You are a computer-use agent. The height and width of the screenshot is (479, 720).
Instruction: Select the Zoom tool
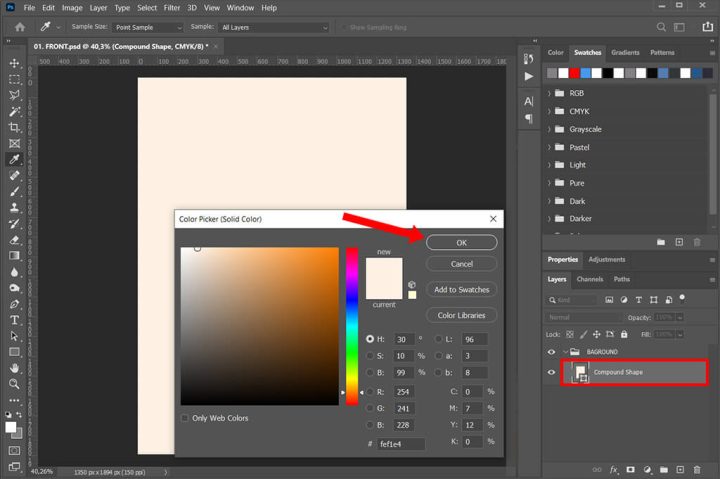pos(14,384)
